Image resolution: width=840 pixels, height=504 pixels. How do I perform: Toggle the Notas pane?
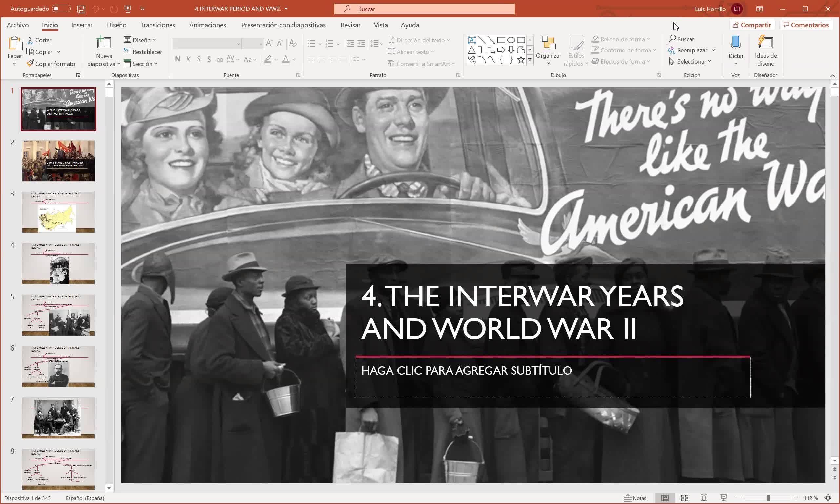click(x=635, y=498)
